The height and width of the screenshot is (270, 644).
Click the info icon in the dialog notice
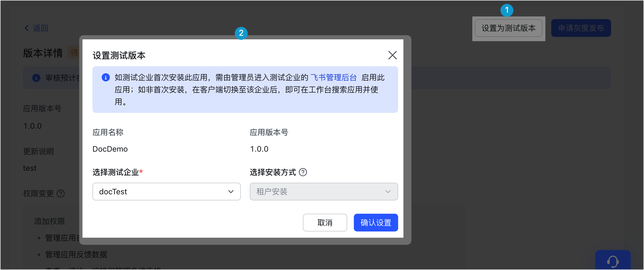pyautogui.click(x=106, y=77)
